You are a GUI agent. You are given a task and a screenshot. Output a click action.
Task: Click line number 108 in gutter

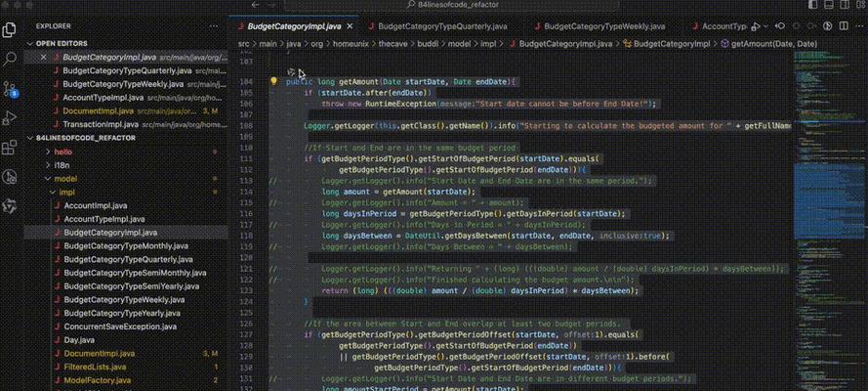pos(247,126)
